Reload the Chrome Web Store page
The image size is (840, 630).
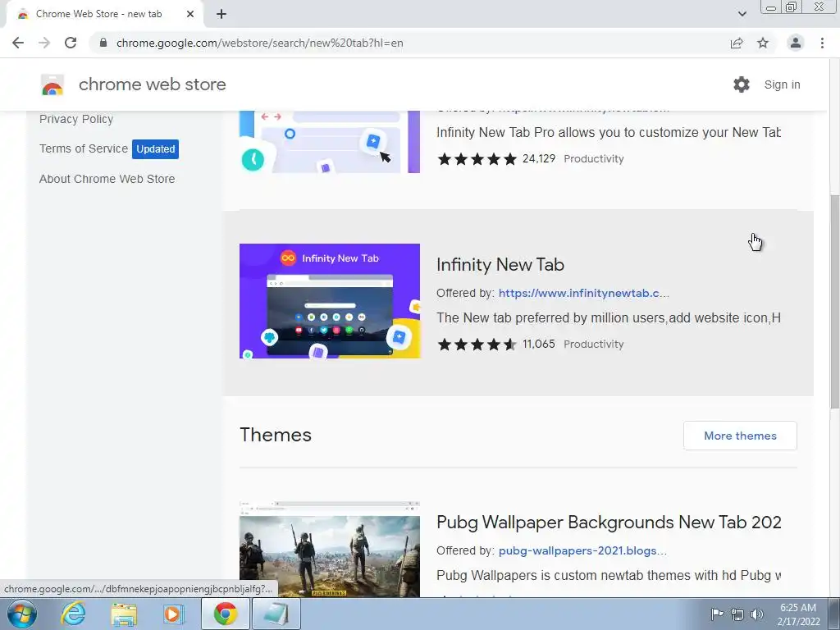pos(71,43)
